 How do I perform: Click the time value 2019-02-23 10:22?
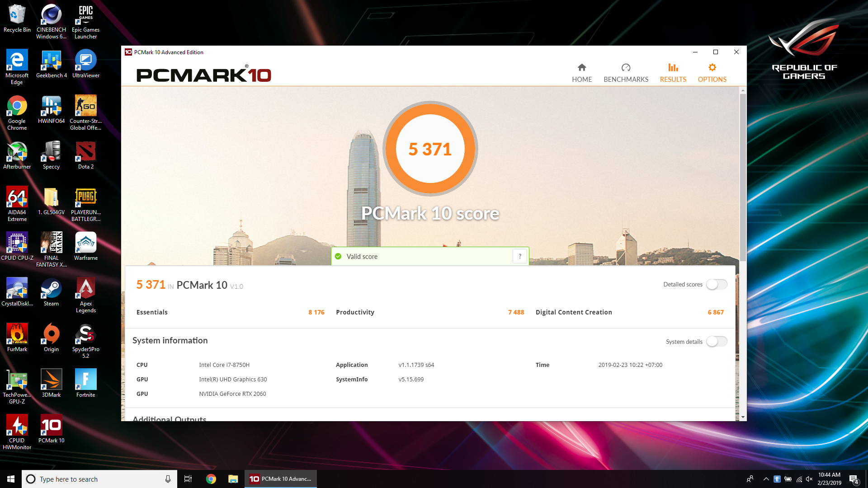click(x=630, y=365)
